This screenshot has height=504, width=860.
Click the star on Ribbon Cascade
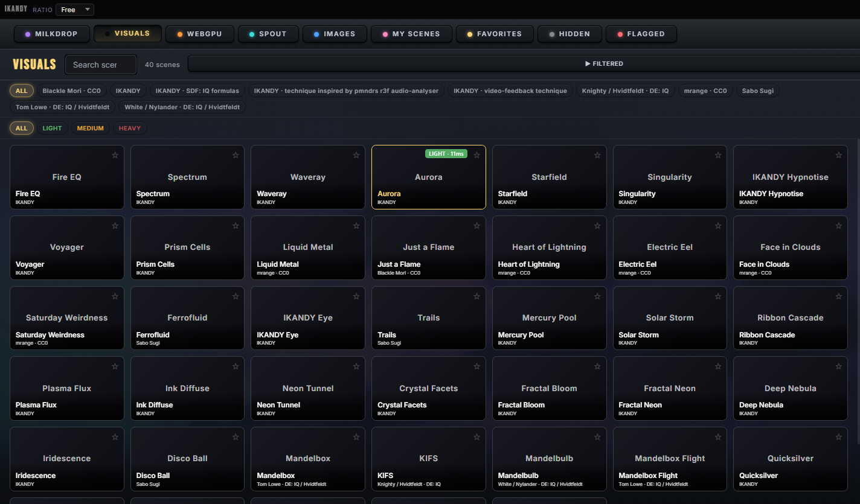[838, 296]
